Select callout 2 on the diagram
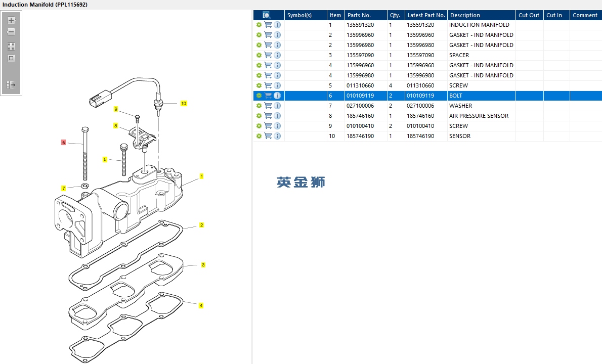 click(x=201, y=225)
